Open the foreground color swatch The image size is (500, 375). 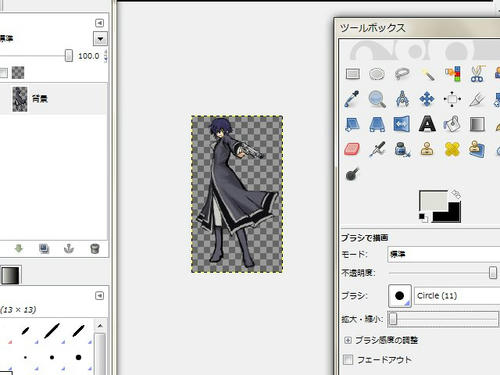tap(433, 201)
